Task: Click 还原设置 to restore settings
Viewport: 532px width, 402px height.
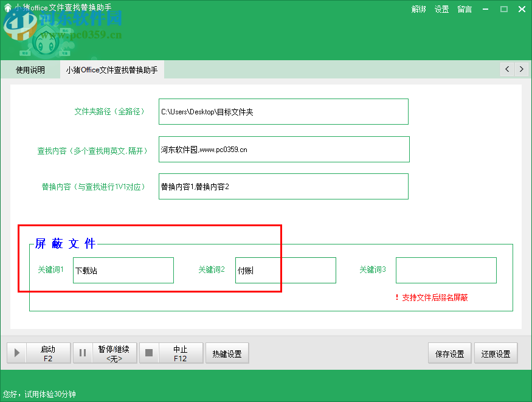Action: (496, 353)
